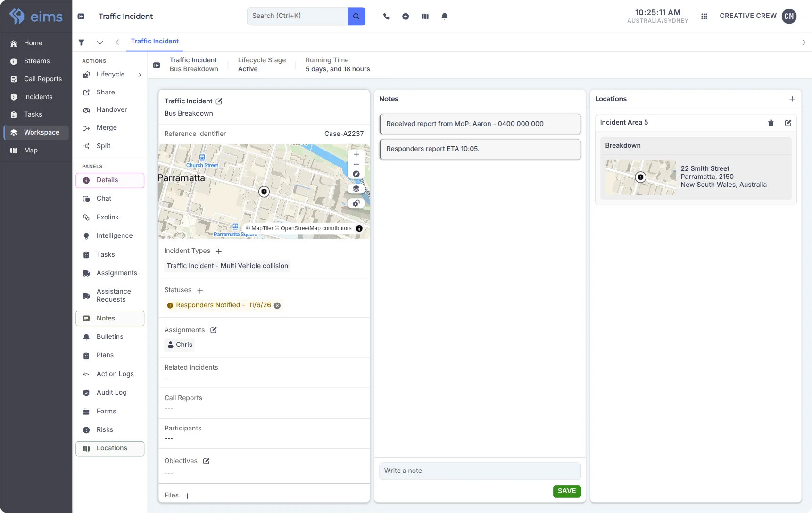
Task: Edit the Traffic Incident title
Action: pyautogui.click(x=219, y=101)
